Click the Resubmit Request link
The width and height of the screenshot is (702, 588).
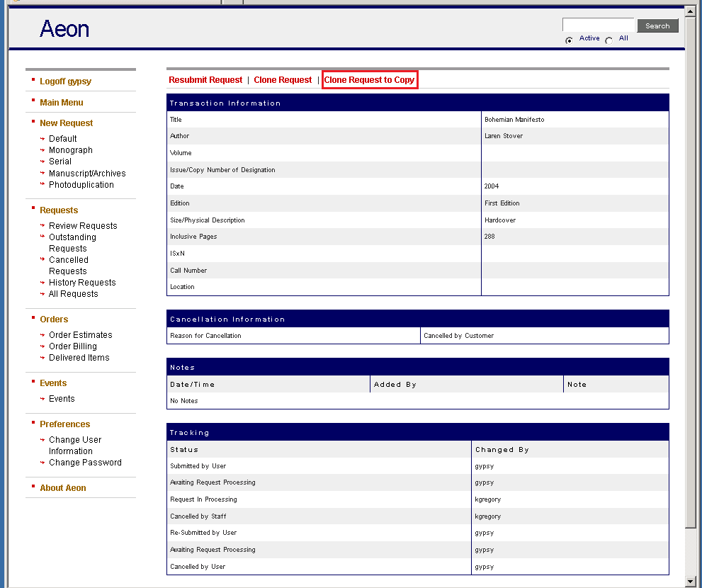[205, 80]
